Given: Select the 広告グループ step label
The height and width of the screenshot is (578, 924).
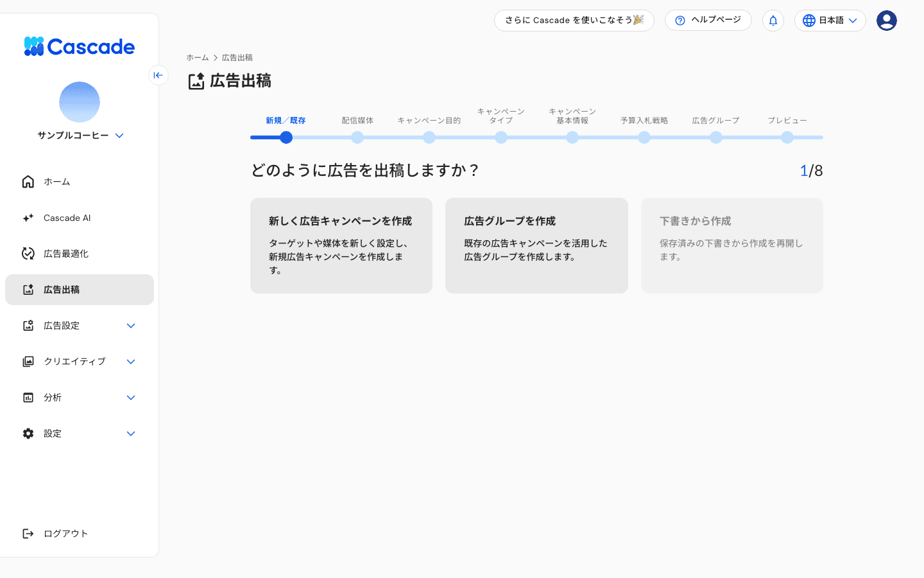Looking at the screenshot, I should coord(716,121).
